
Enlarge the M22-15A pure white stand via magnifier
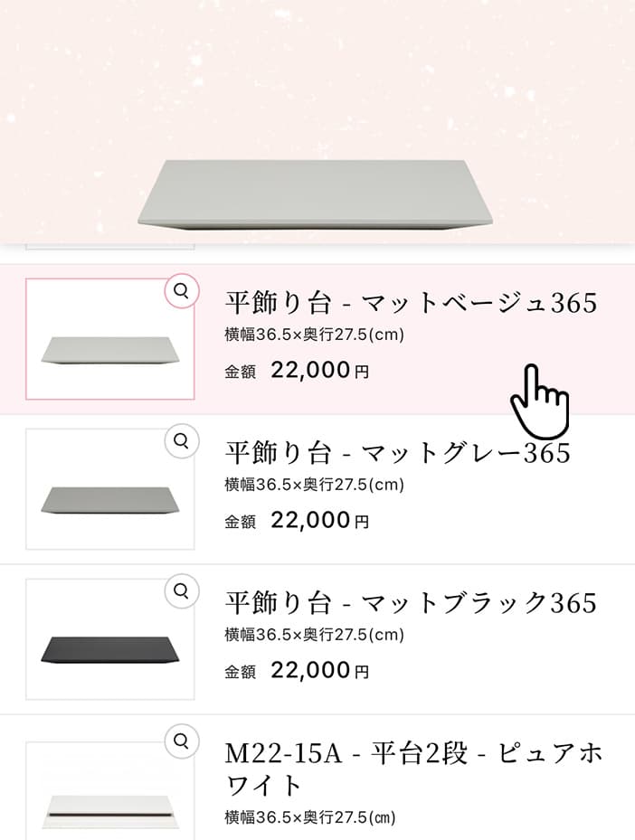182,741
